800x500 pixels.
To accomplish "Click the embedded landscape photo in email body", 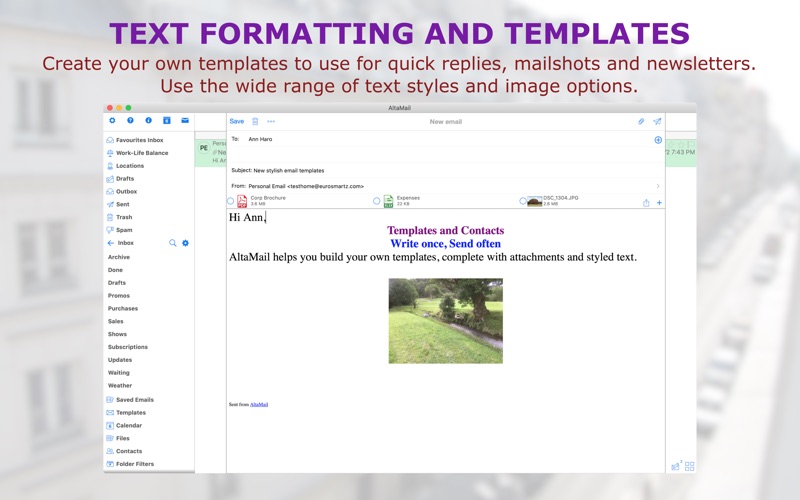I will click(x=445, y=321).
